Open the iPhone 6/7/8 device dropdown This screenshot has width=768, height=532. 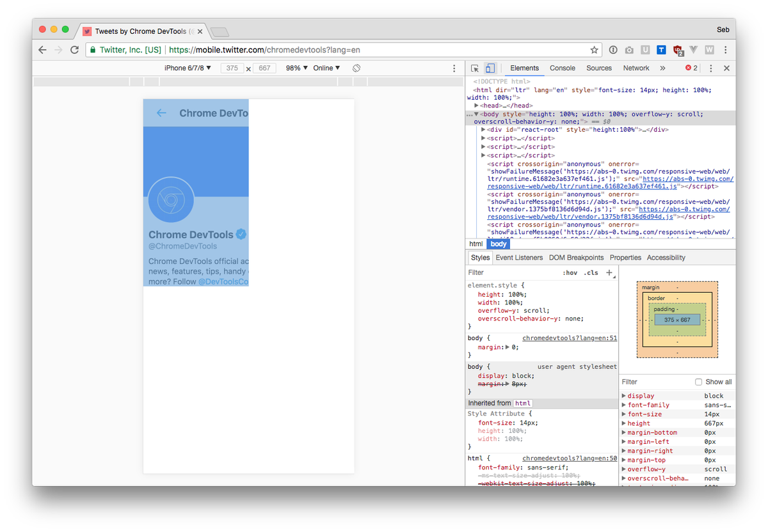pyautogui.click(x=188, y=68)
